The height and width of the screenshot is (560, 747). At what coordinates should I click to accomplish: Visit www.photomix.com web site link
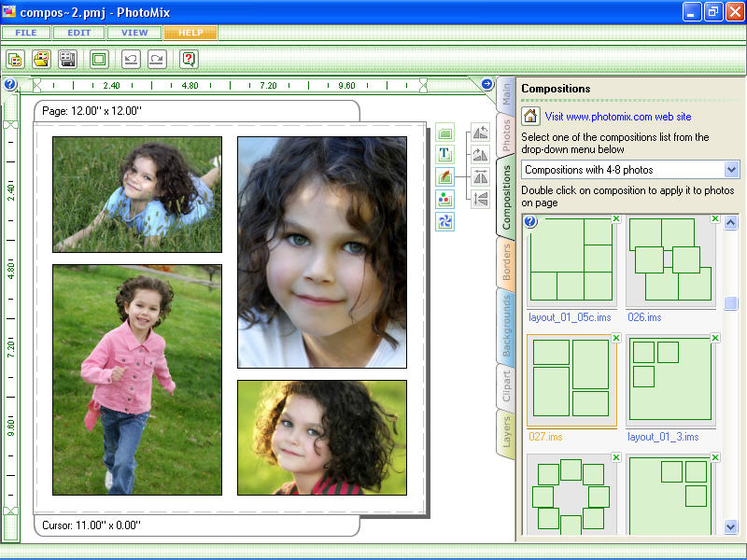tap(618, 117)
